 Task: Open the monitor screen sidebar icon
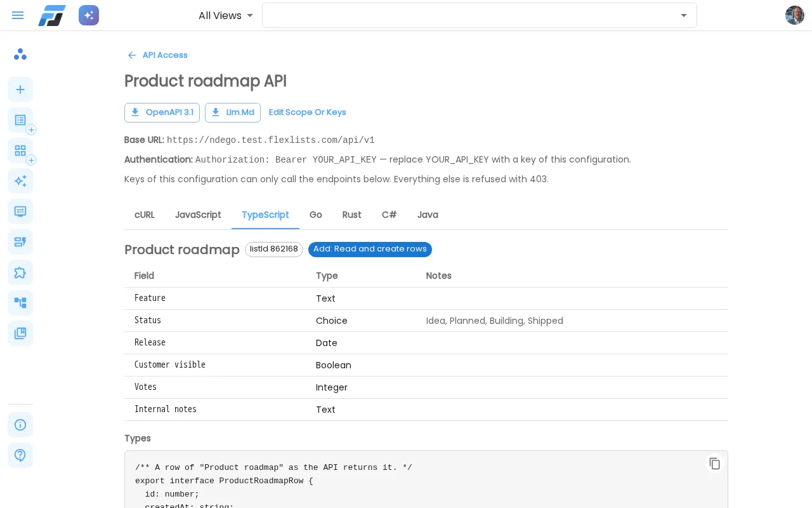(x=20, y=211)
